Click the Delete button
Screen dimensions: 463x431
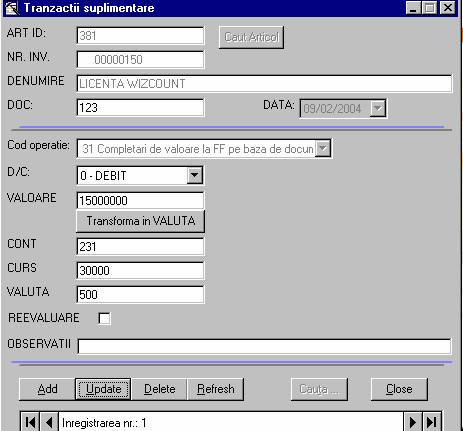[x=160, y=389]
